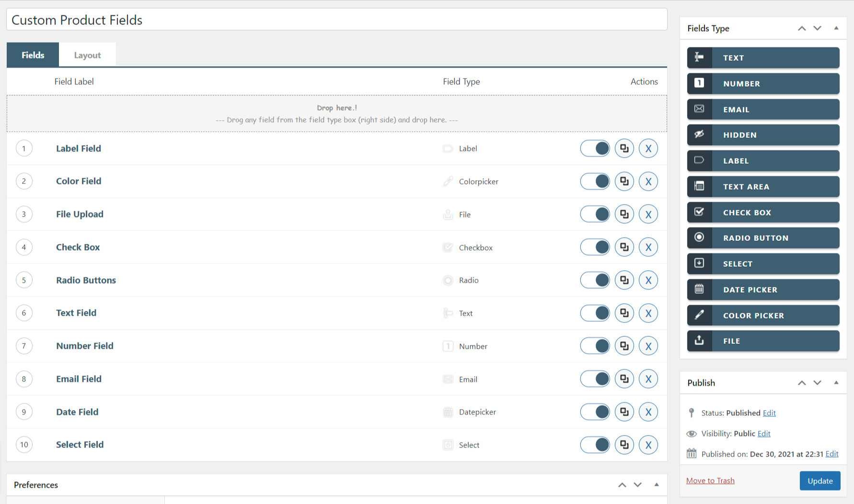Delete the Number Field row
Viewport: 854px width, 504px height.
pos(648,346)
